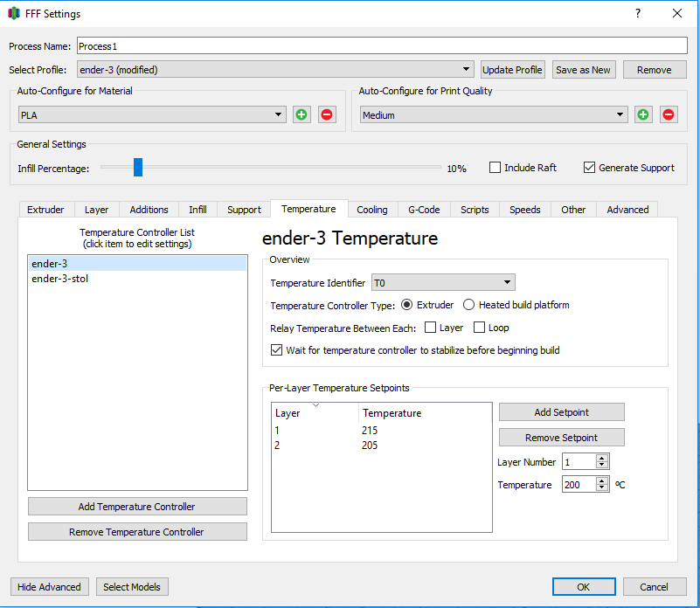
Task: Select the Heated build platform radio button
Action: [x=468, y=305]
